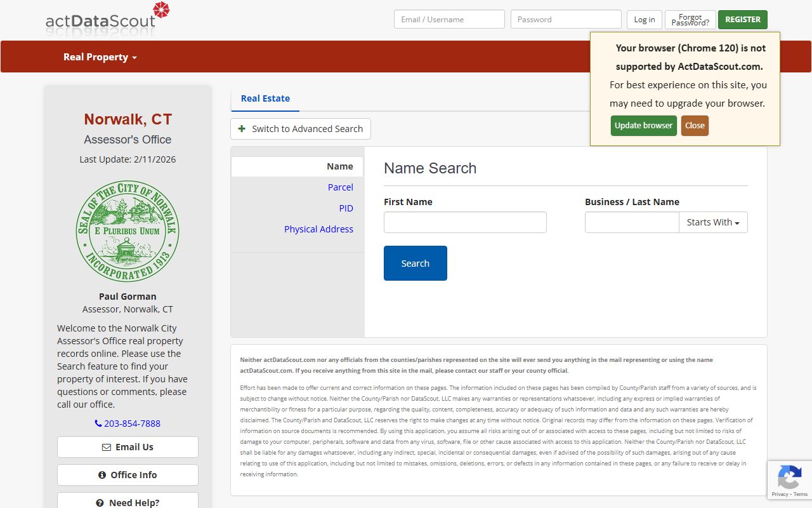This screenshot has height=508, width=812.
Task: Switch to Parcel search
Action: tap(340, 187)
